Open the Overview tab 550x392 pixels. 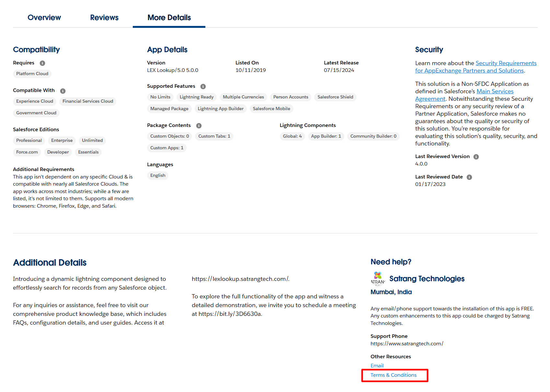pos(44,17)
